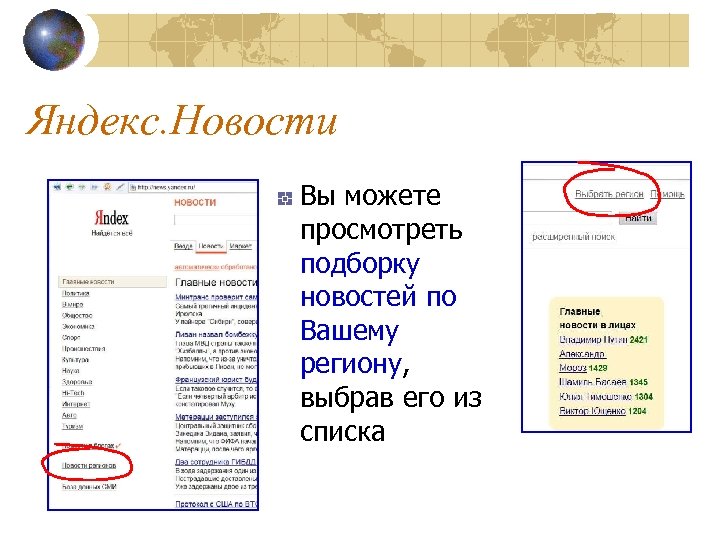
Task: Open the Политика rubric link
Action: tap(76, 293)
